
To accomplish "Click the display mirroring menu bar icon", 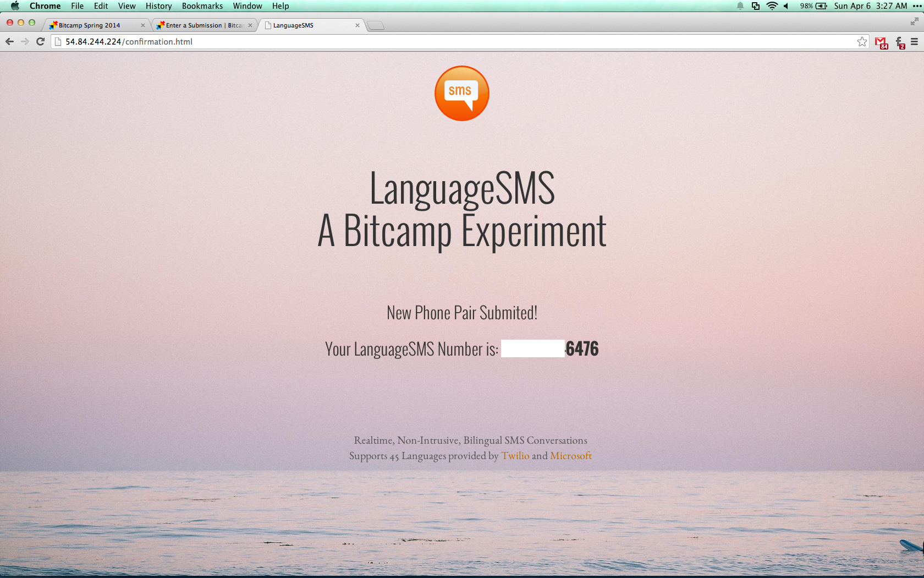I will [x=756, y=6].
